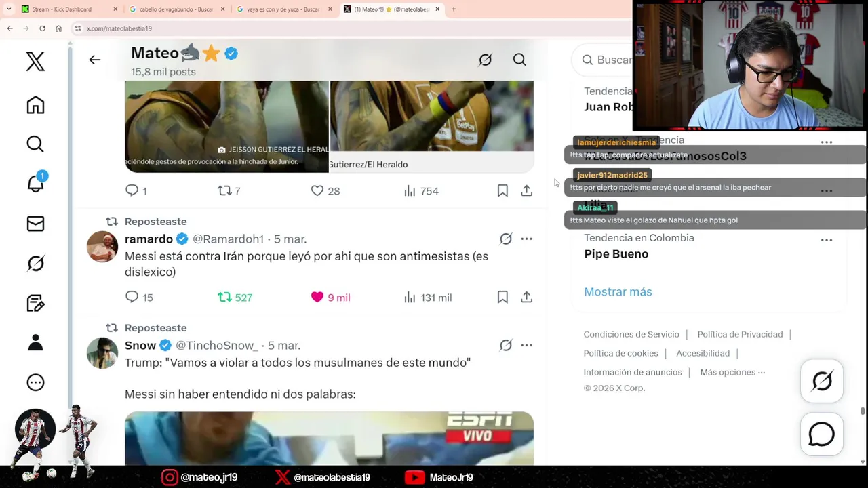Bookmark ramardo's Messi post
The image size is (868, 488).
(x=502, y=297)
